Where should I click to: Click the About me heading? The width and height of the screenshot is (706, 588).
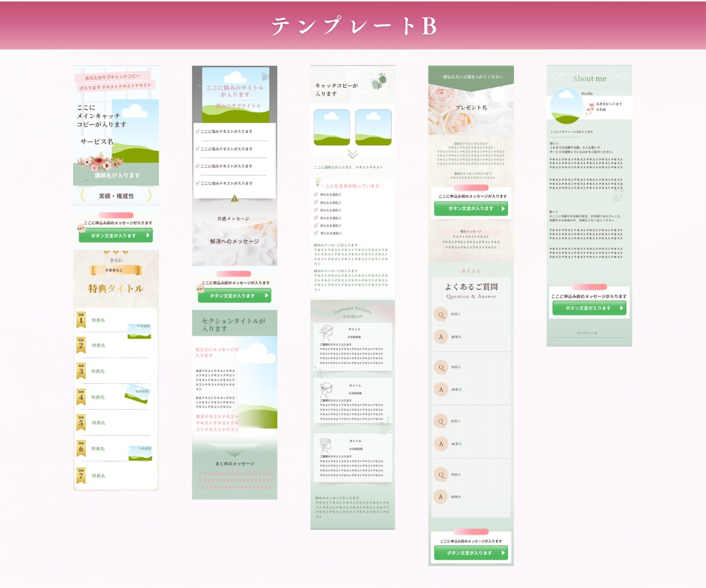[x=589, y=79]
